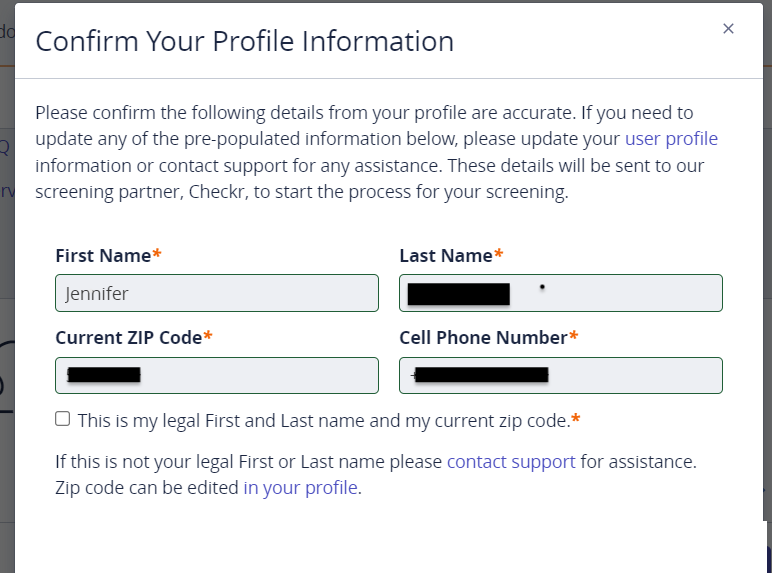Click the First Name label
This screenshot has height=573, width=772.
tap(103, 256)
